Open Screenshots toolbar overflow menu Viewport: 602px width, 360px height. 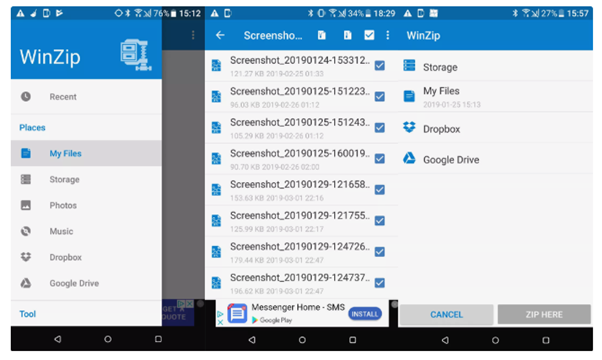pos(388,35)
